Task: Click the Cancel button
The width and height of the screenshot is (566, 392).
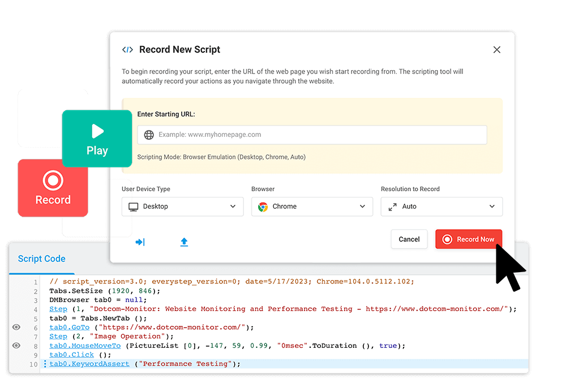Action: coord(409,239)
